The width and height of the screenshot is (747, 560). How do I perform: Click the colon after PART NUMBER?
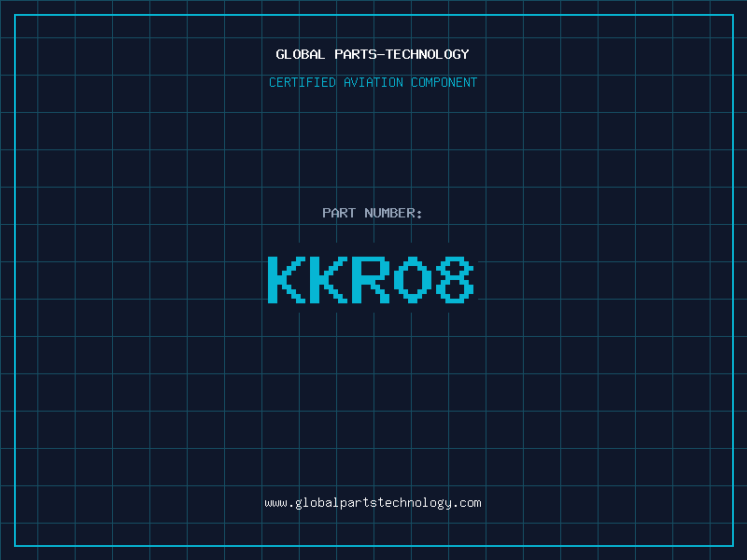(419, 214)
